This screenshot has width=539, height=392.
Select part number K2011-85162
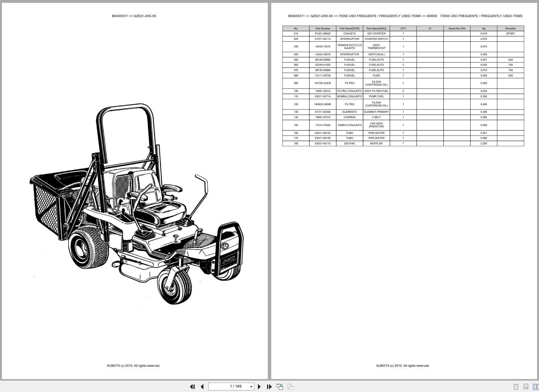[323, 133]
